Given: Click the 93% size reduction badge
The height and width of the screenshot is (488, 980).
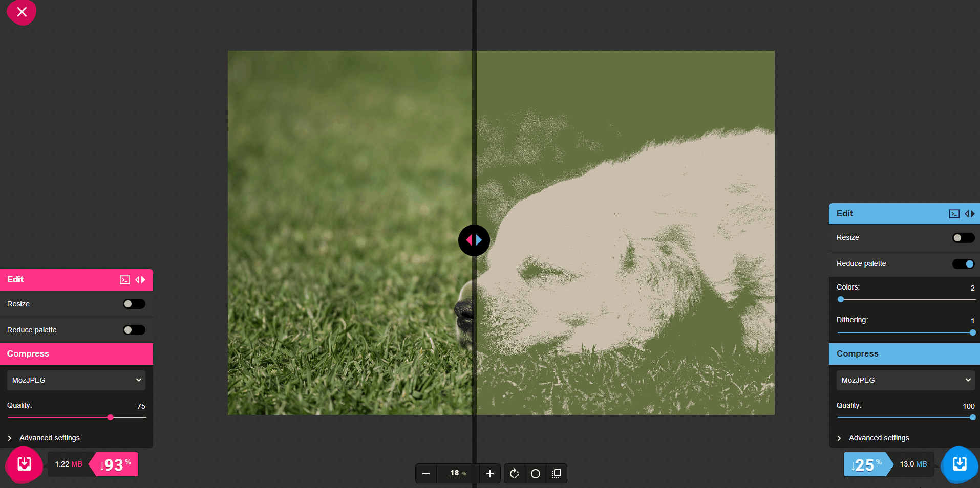Looking at the screenshot, I should click(114, 464).
